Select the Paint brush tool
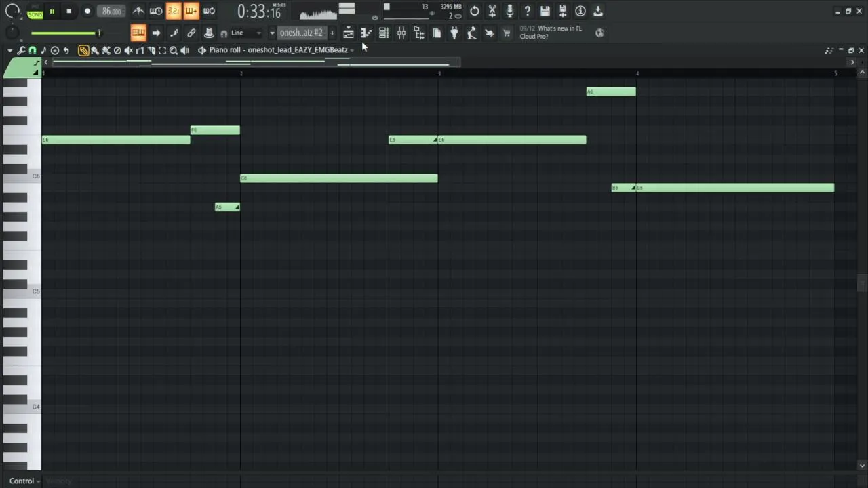The height and width of the screenshot is (488, 868). 95,50
